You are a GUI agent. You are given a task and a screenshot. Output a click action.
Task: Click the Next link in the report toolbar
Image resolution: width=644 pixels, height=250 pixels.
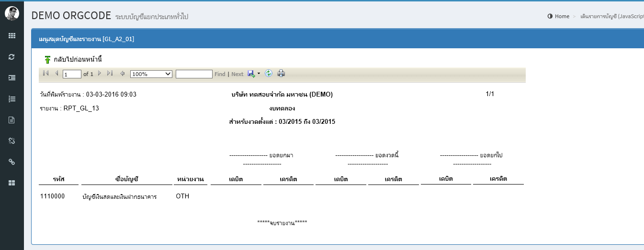[237, 74]
